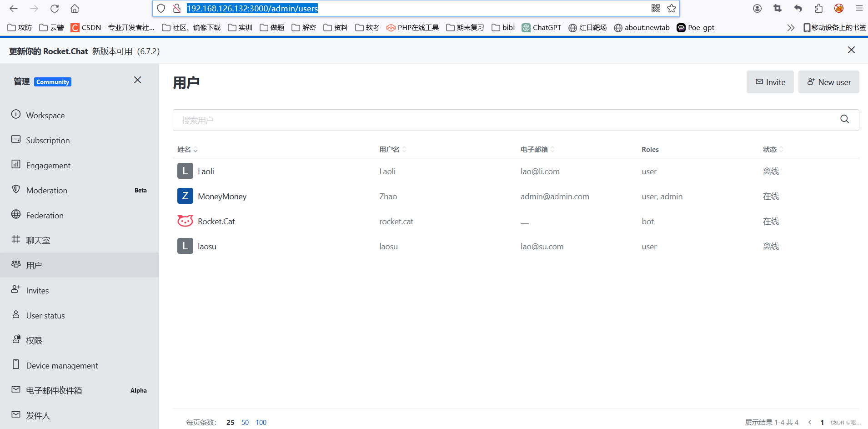Click the QR code icon in address bar
868x429 pixels.
pos(656,8)
